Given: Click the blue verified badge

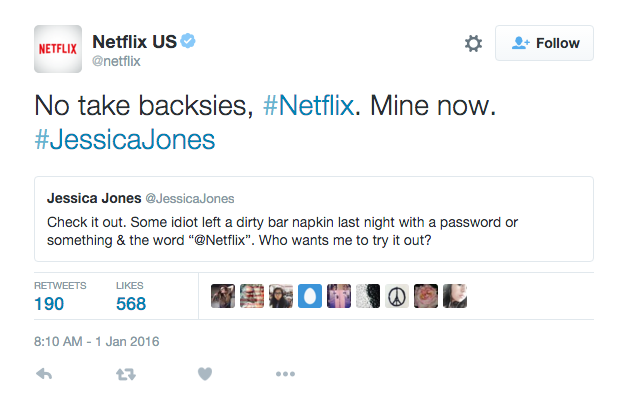Looking at the screenshot, I should pos(187,41).
